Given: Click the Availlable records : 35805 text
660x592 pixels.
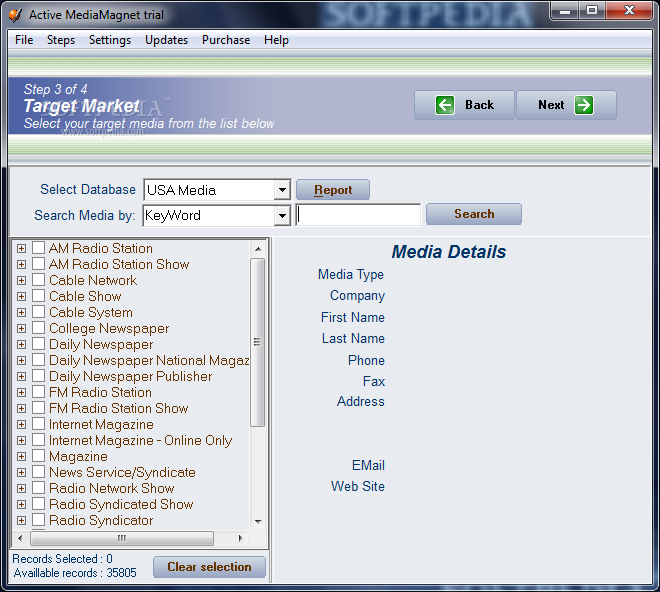Looking at the screenshot, I should (75, 573).
